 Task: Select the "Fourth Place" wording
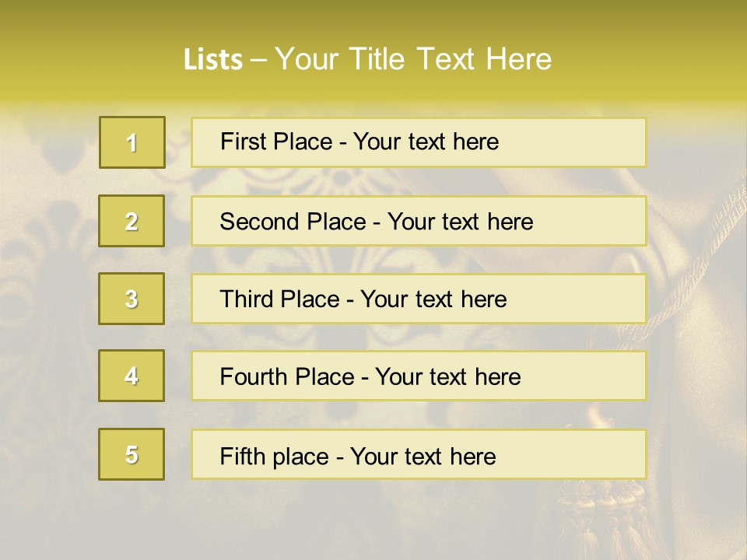tap(287, 377)
